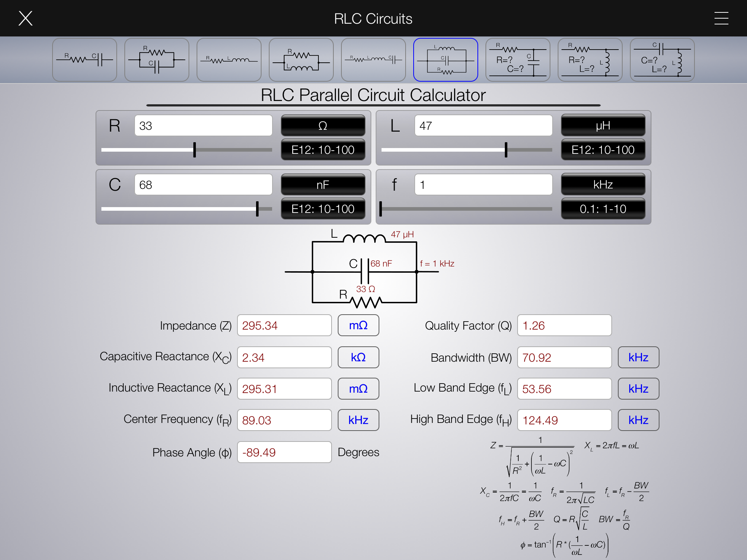Select the parallel RC circuit icon
The height and width of the screenshot is (560, 747).
click(156, 60)
